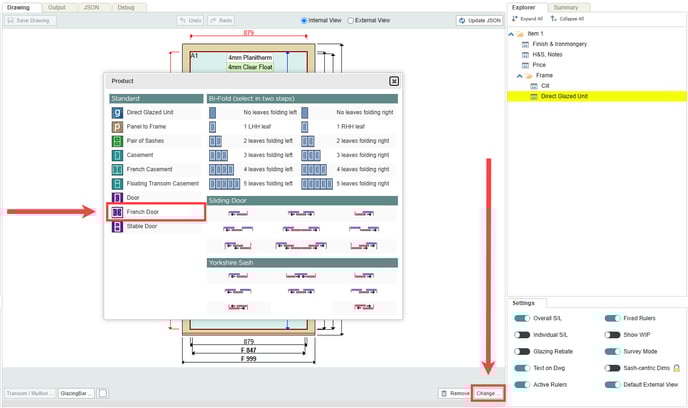Switch to the JSON tab
Image resolution: width=688 pixels, height=408 pixels.
tap(90, 6)
